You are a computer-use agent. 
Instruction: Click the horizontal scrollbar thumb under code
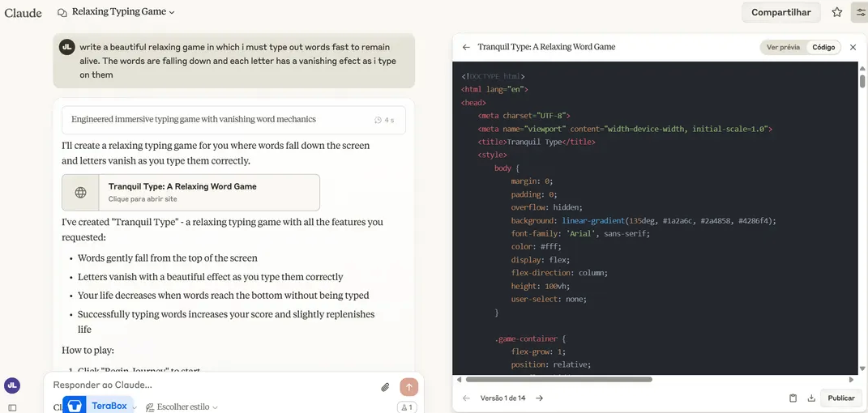tap(558, 380)
